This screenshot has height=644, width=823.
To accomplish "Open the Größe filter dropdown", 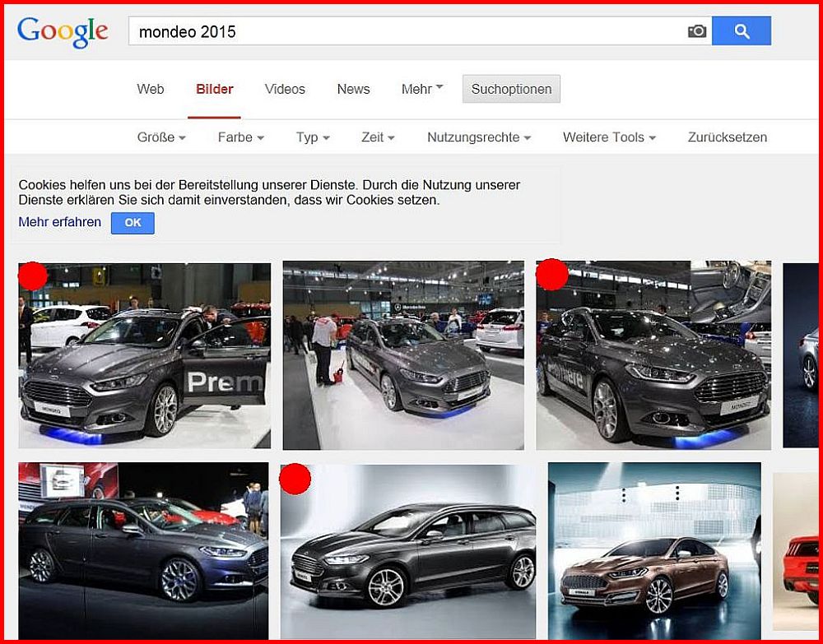I will click(161, 137).
